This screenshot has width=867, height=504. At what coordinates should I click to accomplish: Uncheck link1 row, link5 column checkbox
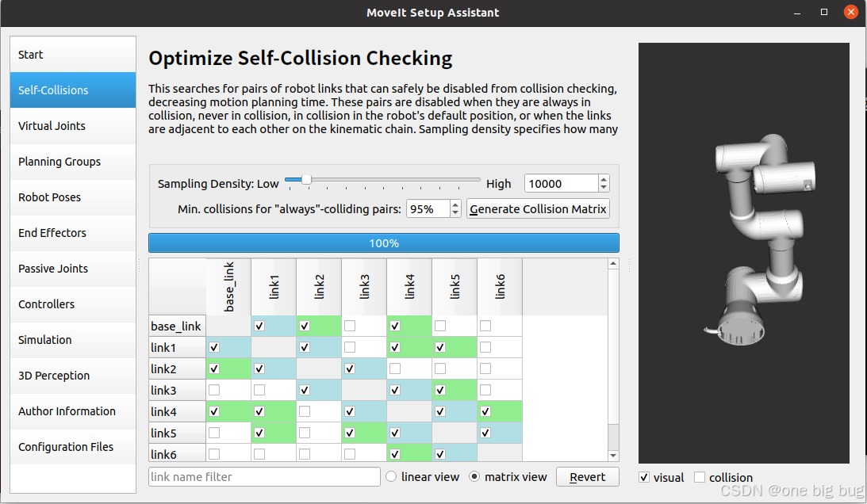440,348
